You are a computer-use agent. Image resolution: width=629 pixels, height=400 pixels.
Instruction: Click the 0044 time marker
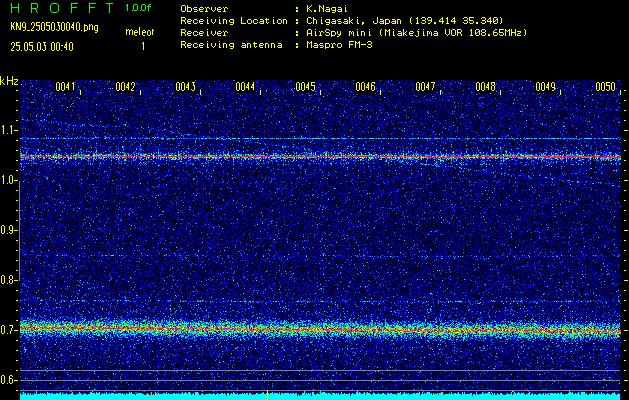[245, 87]
